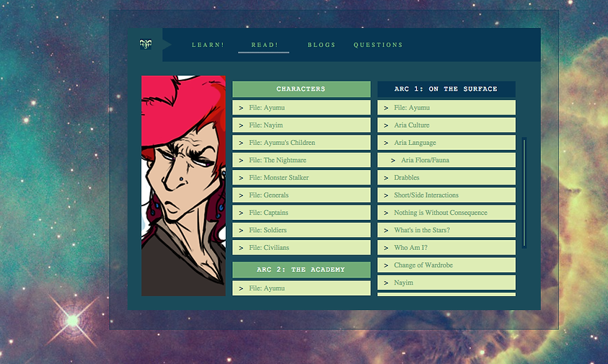
Task: Open File: Generals link
Action: click(x=301, y=195)
